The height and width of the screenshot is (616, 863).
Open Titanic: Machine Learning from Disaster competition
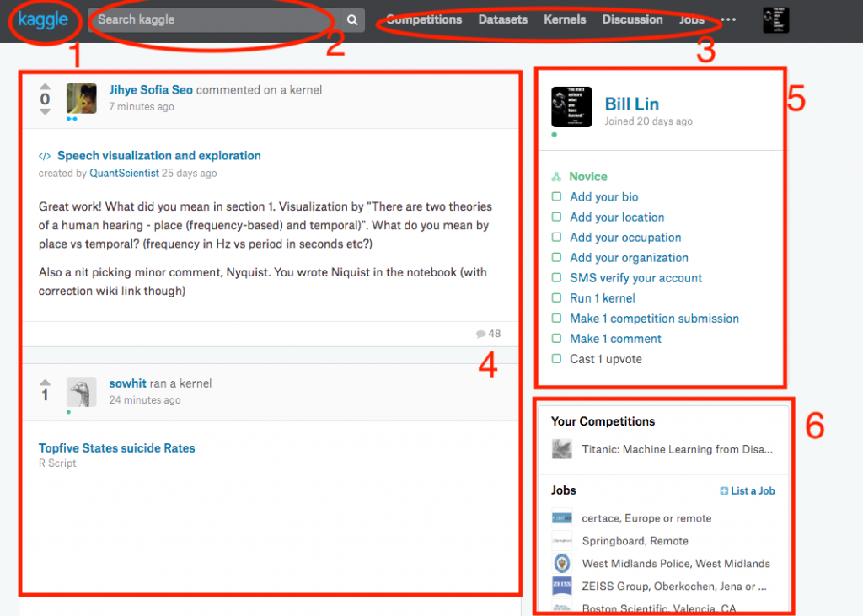677,450
